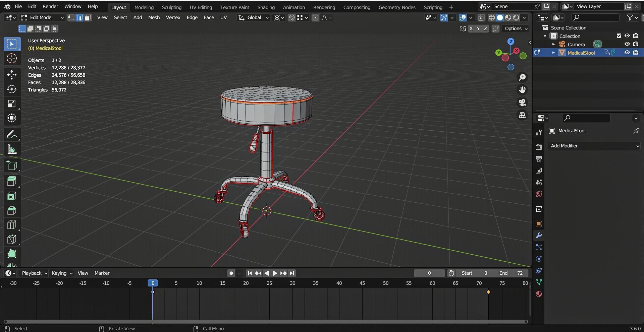Open the Playback dropdown

click(34, 273)
